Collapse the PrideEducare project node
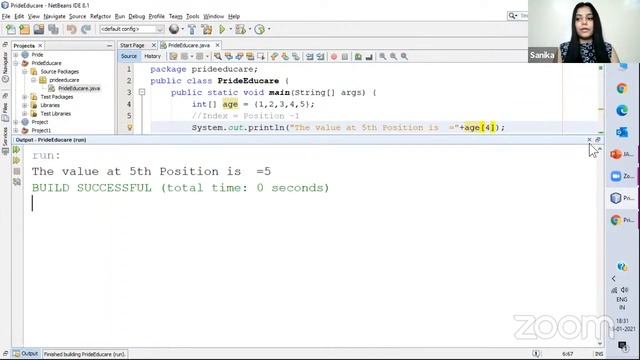 pos(16,63)
